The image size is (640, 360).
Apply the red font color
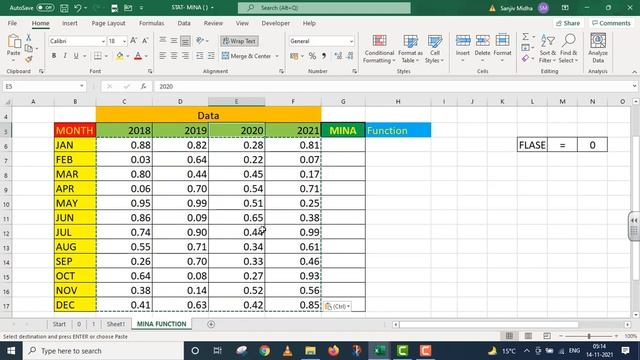[x=138, y=56]
